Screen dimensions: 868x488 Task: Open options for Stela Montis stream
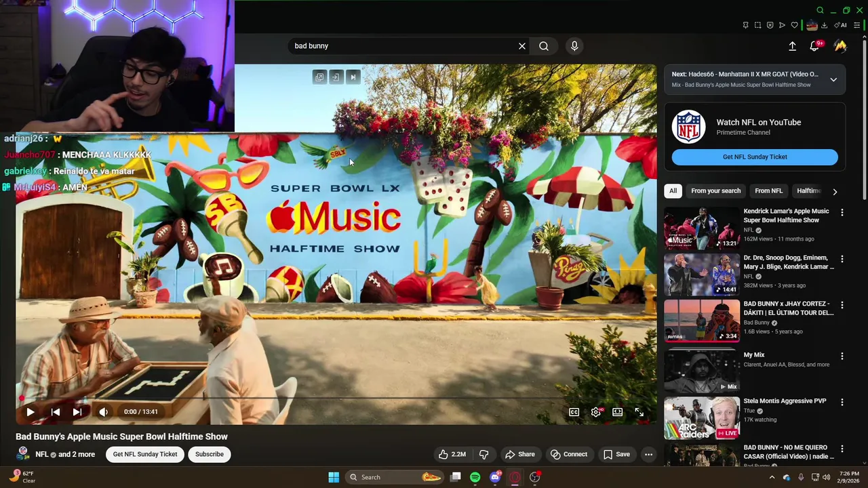(842, 402)
